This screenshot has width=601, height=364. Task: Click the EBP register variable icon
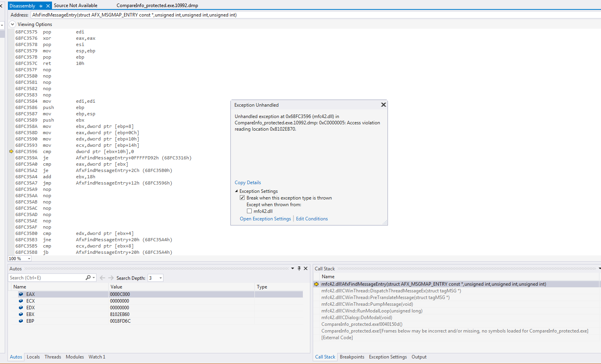21,321
